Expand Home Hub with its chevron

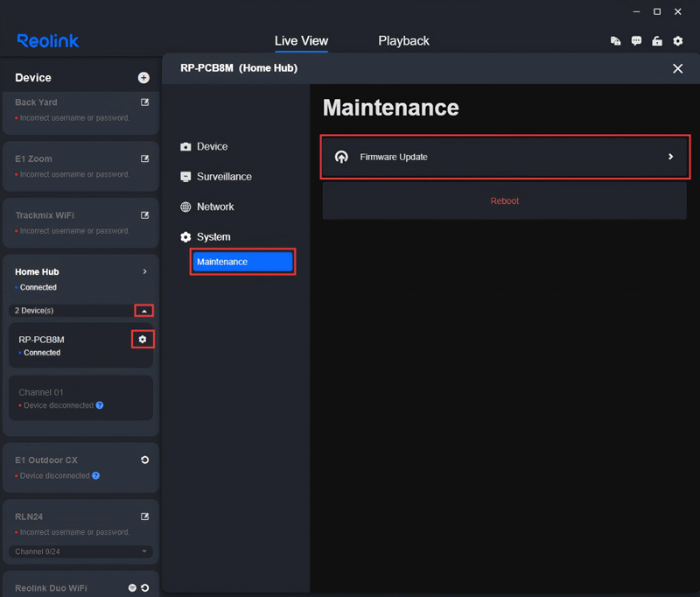point(147,271)
